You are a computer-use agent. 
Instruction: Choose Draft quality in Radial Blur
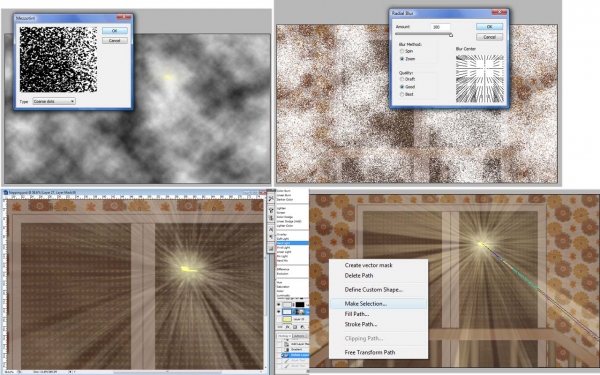[x=402, y=79]
